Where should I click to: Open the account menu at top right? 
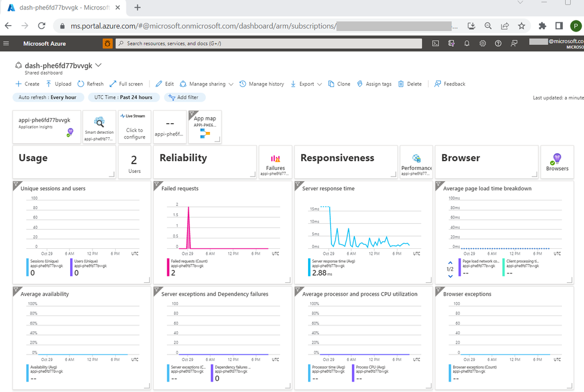click(x=557, y=44)
